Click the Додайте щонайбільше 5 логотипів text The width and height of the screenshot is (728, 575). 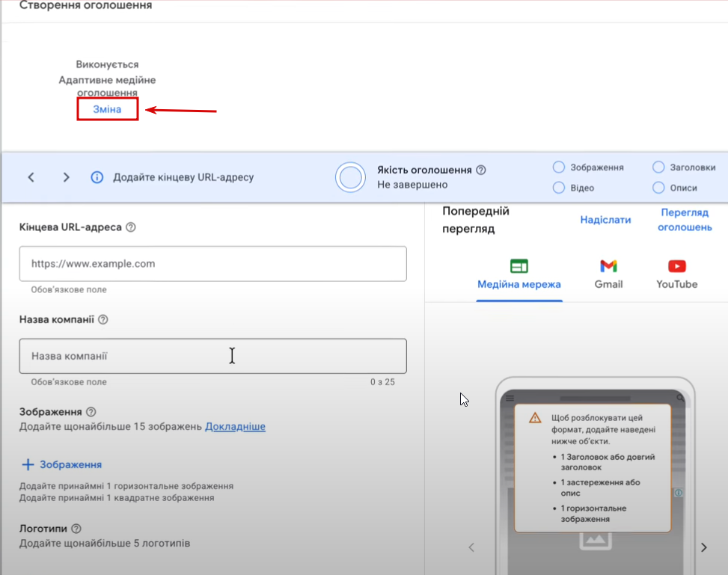pos(105,544)
